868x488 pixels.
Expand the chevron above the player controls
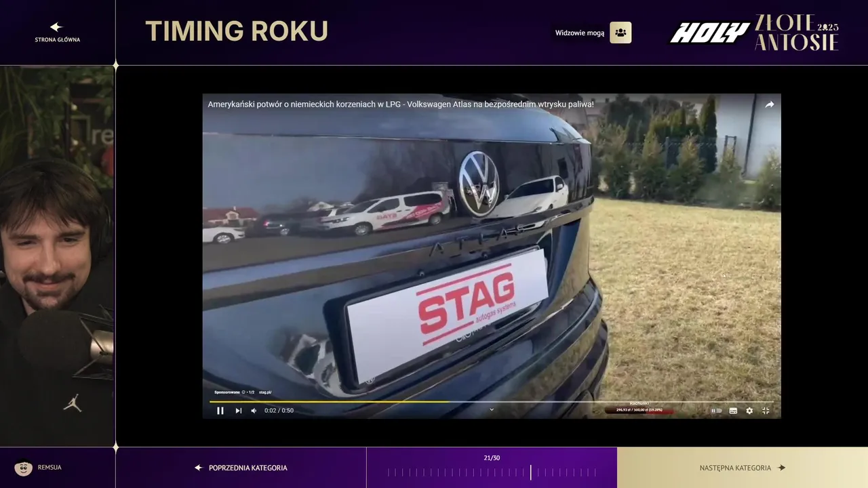pyautogui.click(x=492, y=409)
